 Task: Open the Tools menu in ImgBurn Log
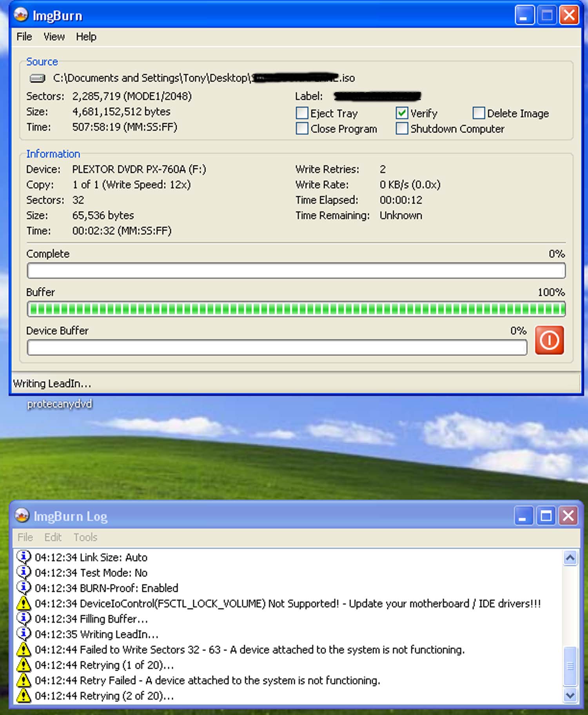tap(85, 537)
